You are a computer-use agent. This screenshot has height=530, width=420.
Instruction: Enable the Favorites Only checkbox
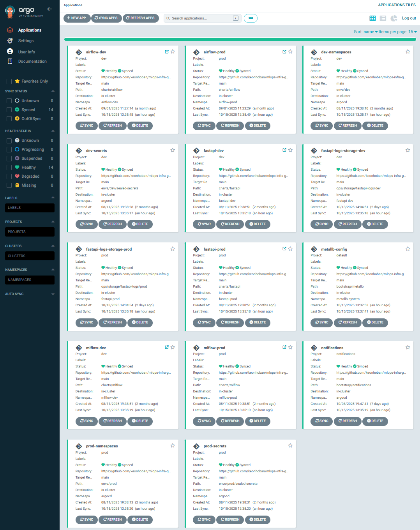click(9, 81)
